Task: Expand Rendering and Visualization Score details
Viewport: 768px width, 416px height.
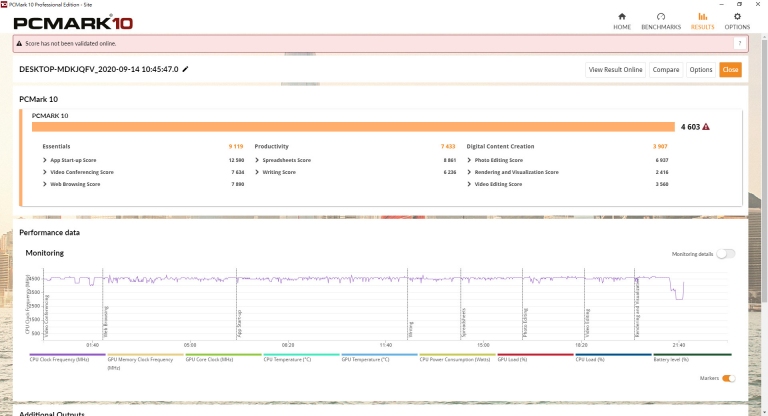Action: [469, 172]
